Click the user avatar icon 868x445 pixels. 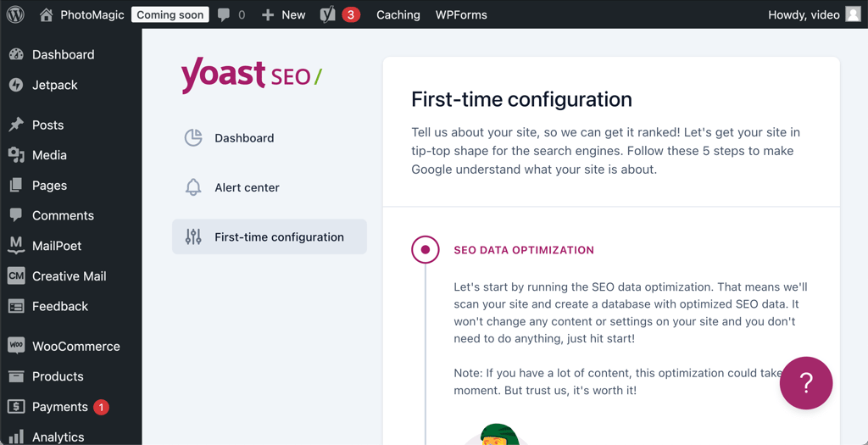pyautogui.click(x=853, y=15)
